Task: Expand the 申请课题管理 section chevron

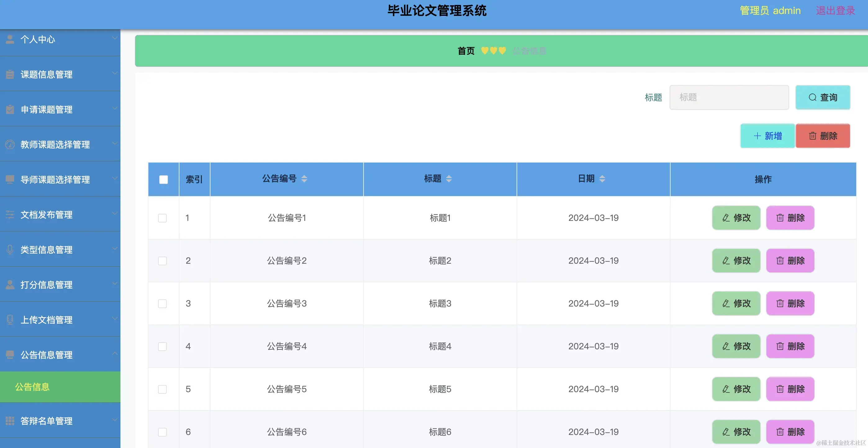Action: [x=115, y=109]
